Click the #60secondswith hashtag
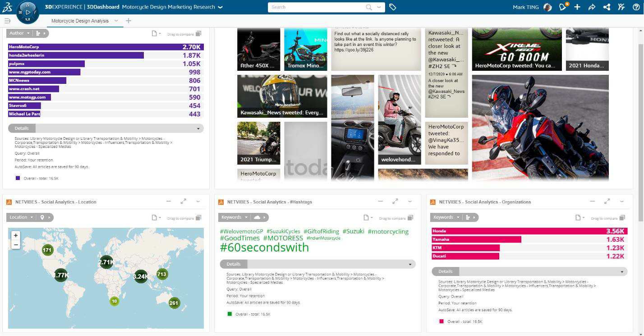 (264, 247)
